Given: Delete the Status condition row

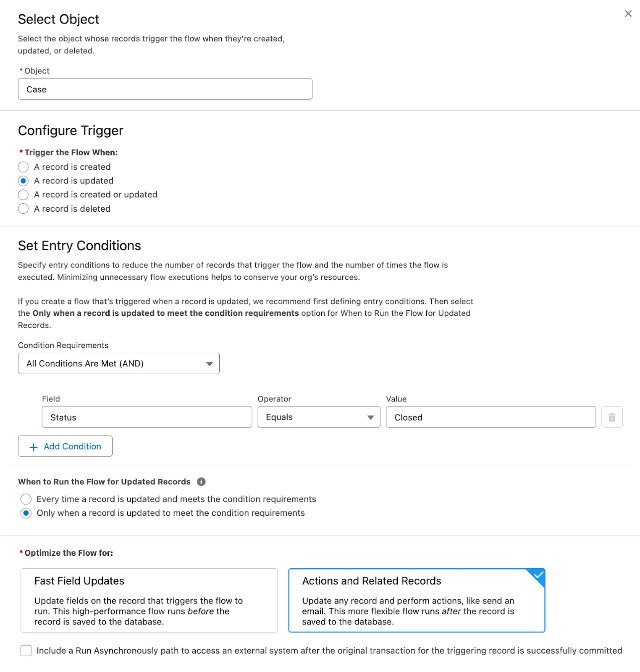Looking at the screenshot, I should click(612, 417).
